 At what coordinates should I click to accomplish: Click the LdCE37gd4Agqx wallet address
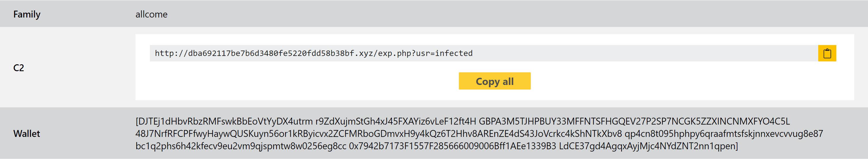click(x=647, y=146)
